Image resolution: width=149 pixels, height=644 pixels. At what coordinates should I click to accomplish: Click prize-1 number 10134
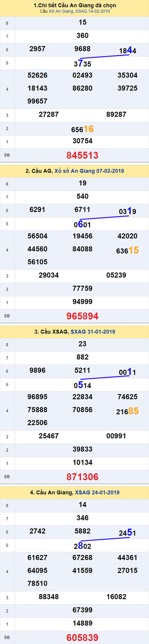[x=82, y=463]
